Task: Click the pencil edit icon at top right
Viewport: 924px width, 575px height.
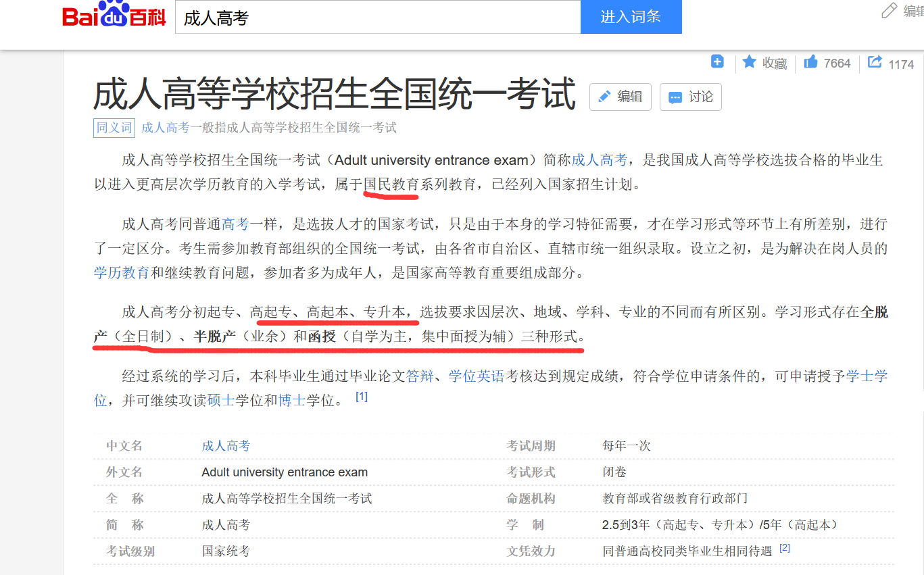Action: [890, 11]
